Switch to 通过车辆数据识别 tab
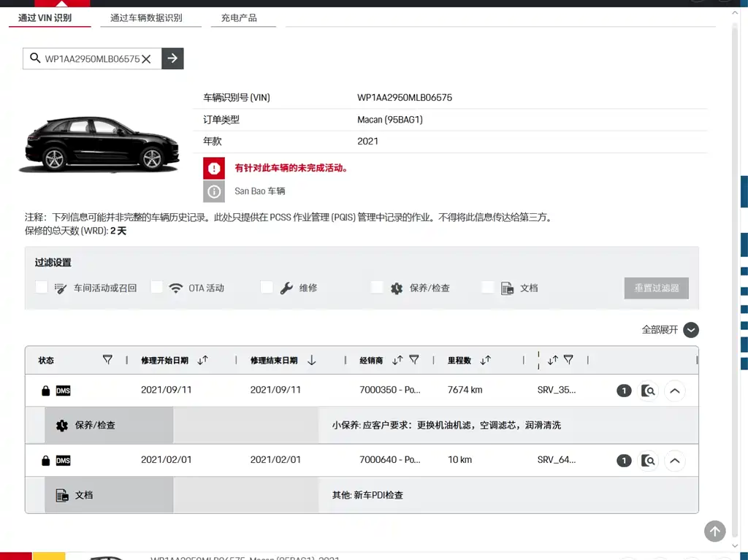Screen dimensions: 748x560 [x=146, y=18]
